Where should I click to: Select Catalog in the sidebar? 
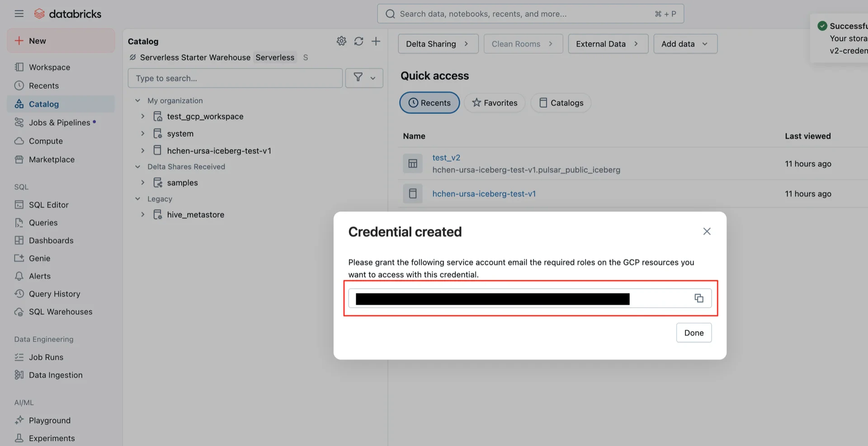[61, 104]
